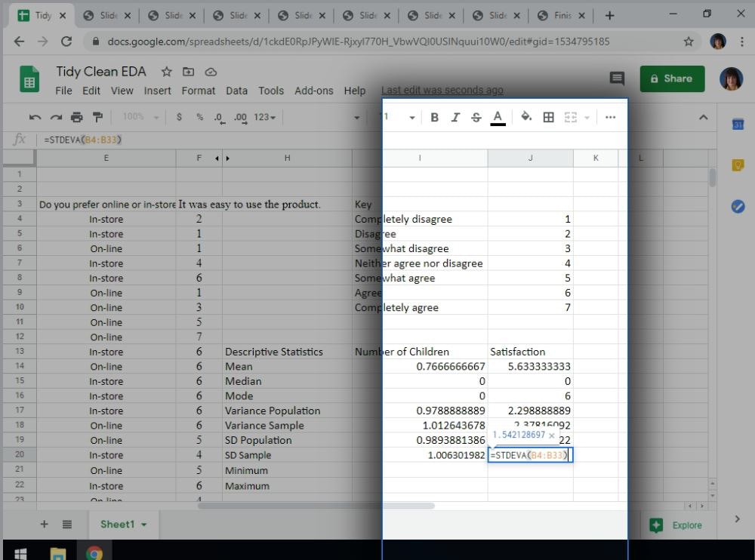755x560 pixels.
Task: Click the green Share button
Action: (x=672, y=78)
